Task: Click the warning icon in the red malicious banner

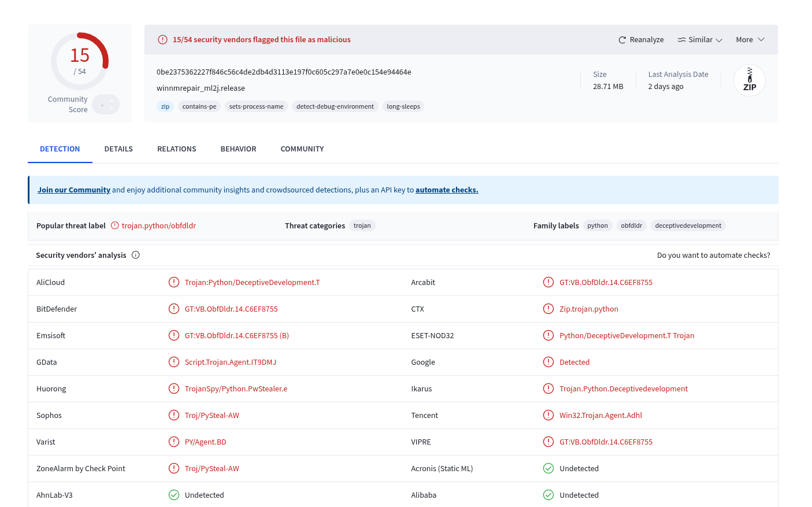Action: pos(162,39)
